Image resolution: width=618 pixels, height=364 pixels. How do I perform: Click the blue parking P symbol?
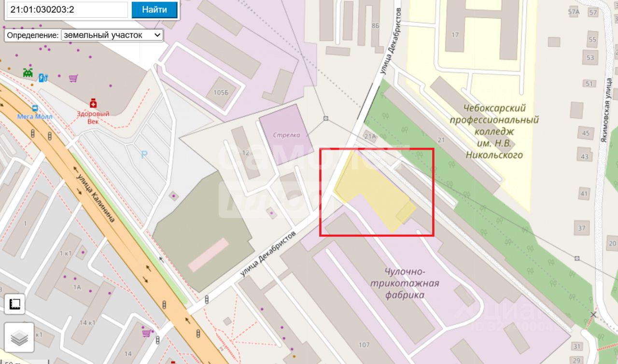point(143,154)
